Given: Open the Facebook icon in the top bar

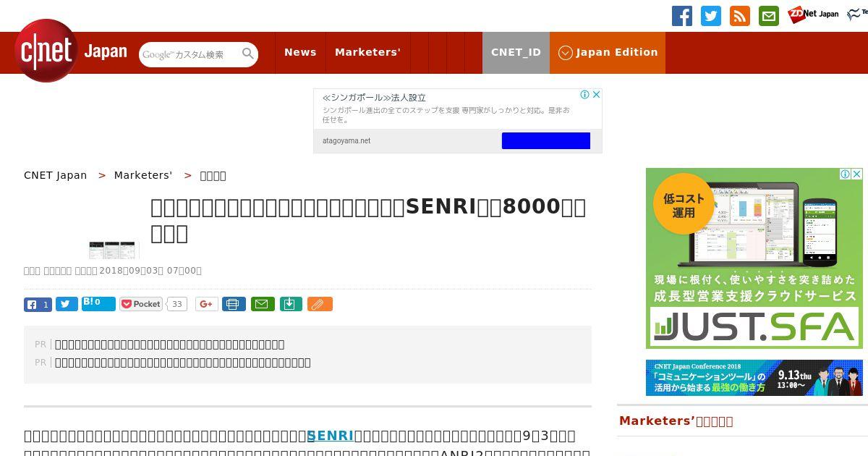Looking at the screenshot, I should pyautogui.click(x=682, y=16).
